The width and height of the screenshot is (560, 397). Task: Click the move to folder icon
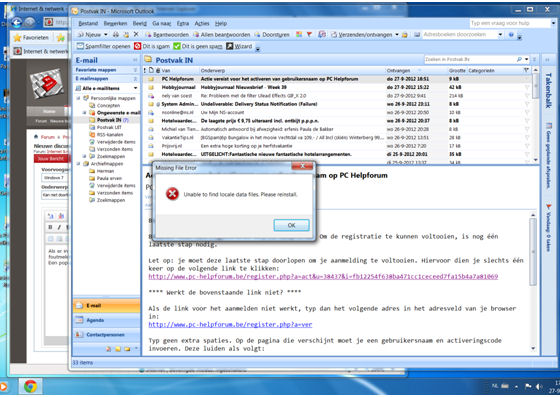tap(126, 35)
